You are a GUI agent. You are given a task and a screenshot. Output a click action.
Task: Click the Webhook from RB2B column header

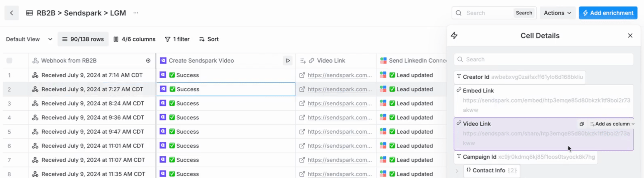(92, 60)
